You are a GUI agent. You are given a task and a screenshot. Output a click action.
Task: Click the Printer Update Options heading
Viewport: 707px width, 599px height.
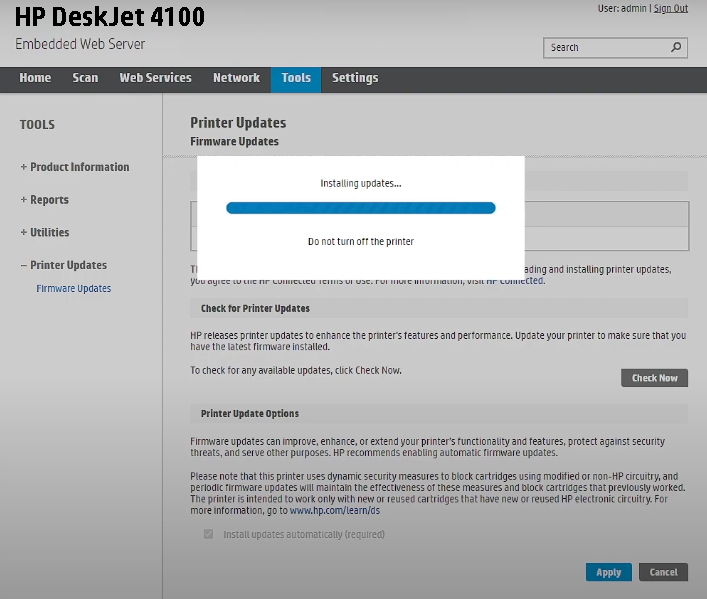pos(250,414)
